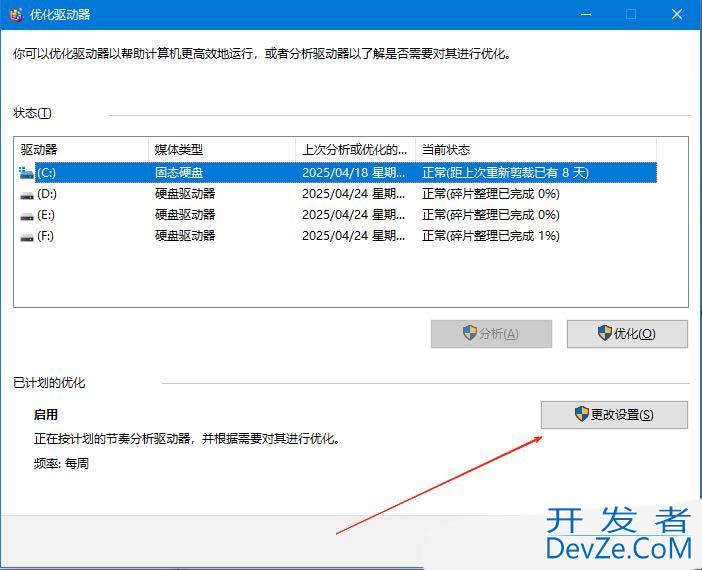Click status 距上次重新剪裁已有 8 天
The image size is (702, 570).
pos(505,173)
